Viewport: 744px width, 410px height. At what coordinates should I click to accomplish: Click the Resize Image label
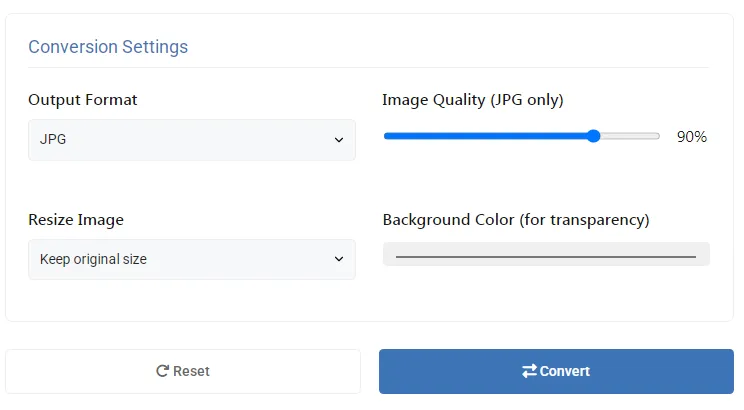76,220
